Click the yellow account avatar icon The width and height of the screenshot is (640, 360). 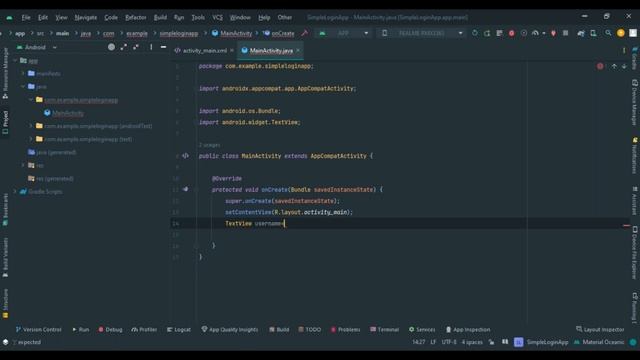point(621,33)
